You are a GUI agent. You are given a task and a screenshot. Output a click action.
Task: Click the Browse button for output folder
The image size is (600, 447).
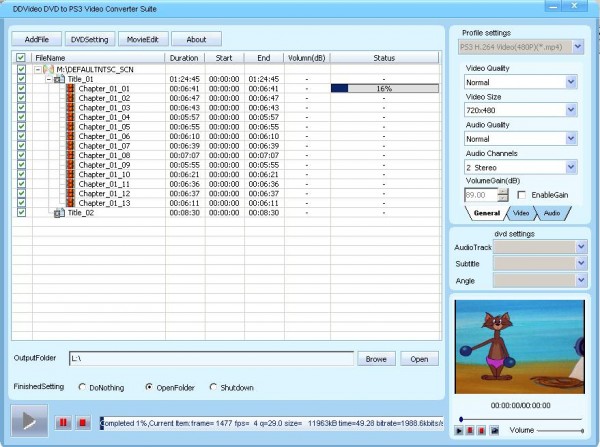[x=375, y=358]
